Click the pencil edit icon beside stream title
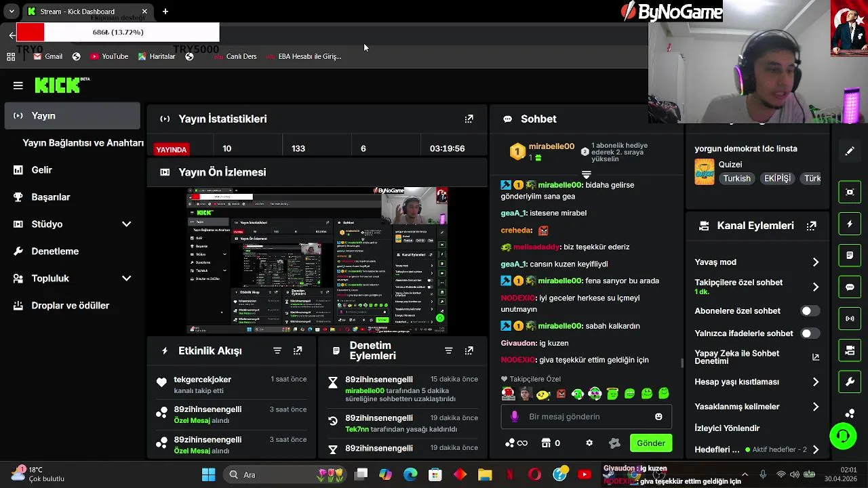The height and width of the screenshot is (488, 868). pyautogui.click(x=850, y=151)
